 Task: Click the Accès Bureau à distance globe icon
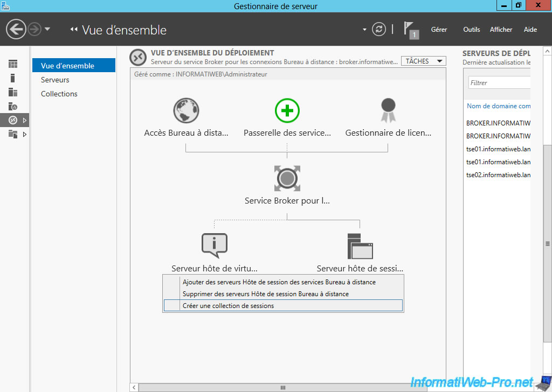click(x=186, y=111)
